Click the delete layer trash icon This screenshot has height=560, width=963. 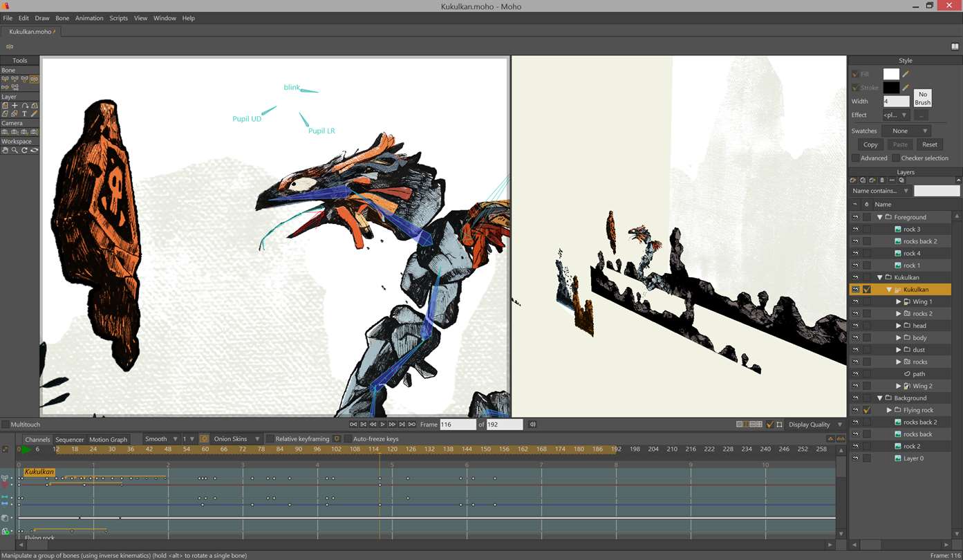coord(882,180)
